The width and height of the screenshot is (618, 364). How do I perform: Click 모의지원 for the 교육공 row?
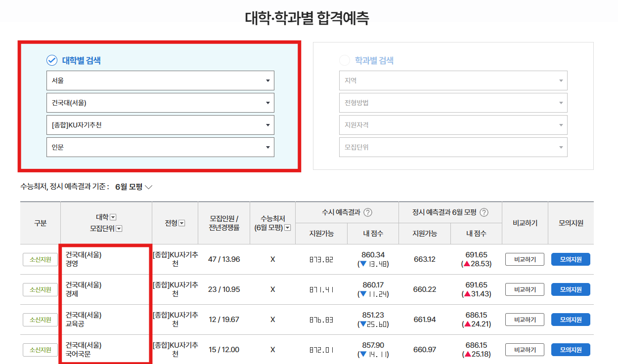click(571, 320)
